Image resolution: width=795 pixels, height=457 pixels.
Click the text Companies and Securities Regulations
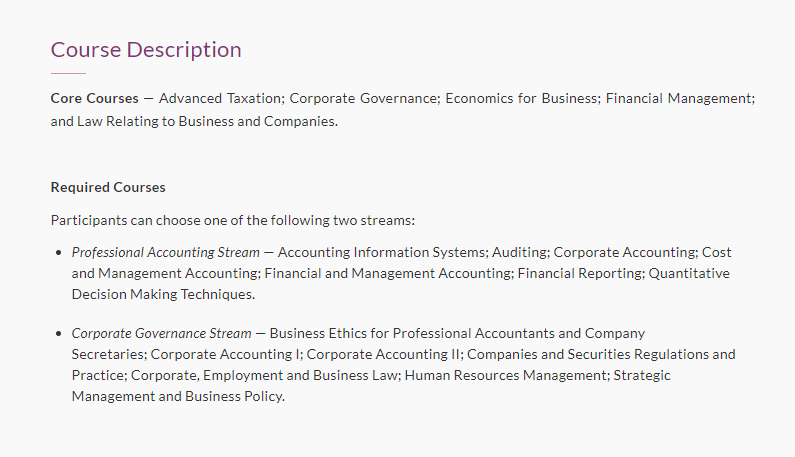[588, 355]
